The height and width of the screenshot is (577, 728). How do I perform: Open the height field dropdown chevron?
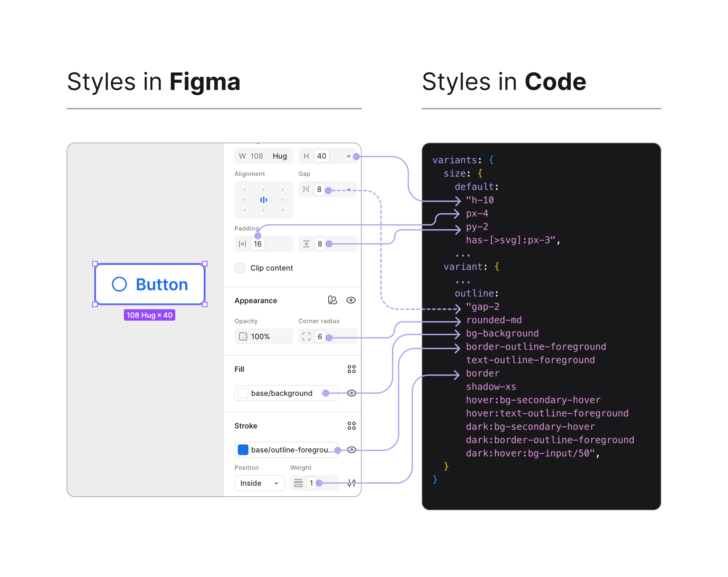point(348,156)
